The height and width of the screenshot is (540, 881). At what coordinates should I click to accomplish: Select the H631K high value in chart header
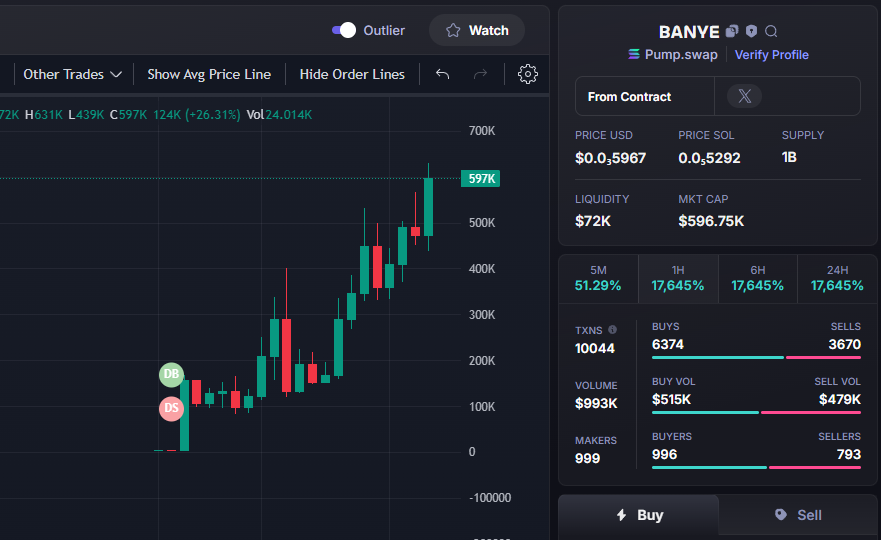point(44,115)
